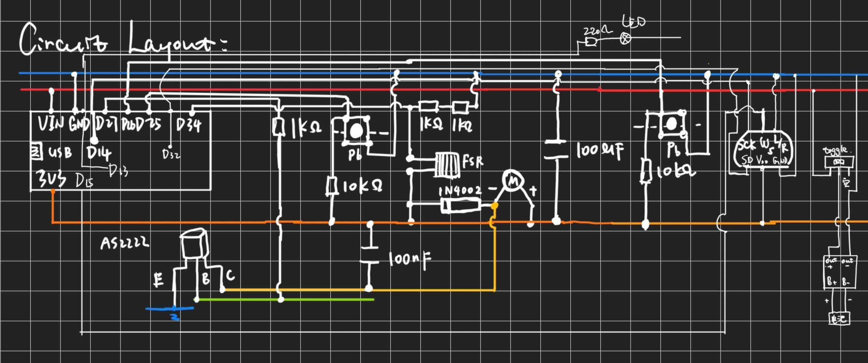This screenshot has height=363, width=868.
Task: Click the FSR label
Action: (x=473, y=161)
